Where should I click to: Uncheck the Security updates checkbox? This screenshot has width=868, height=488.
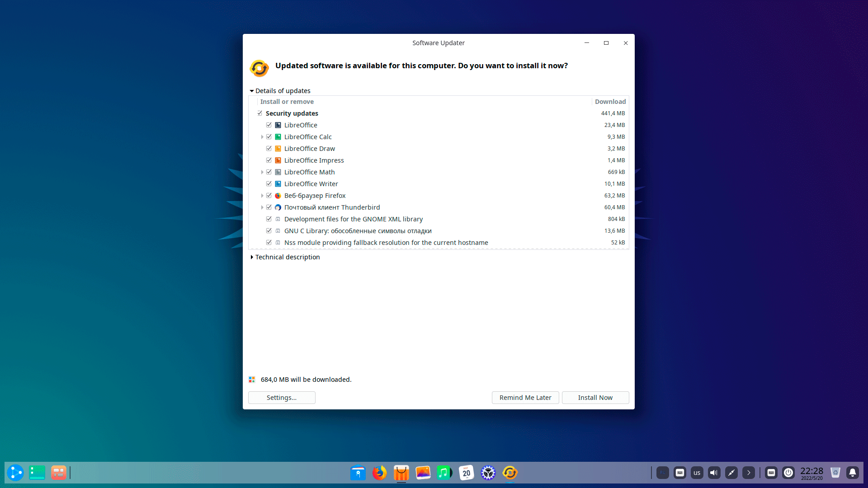(x=260, y=113)
